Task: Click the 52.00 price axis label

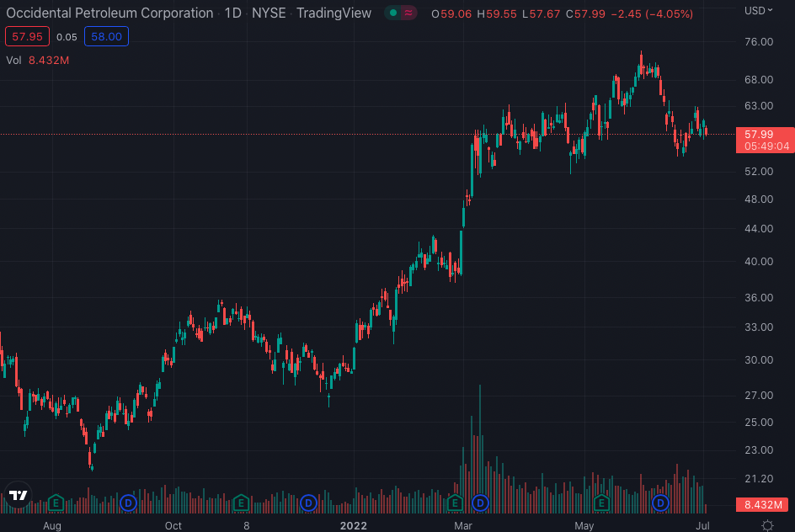Action: [759, 171]
